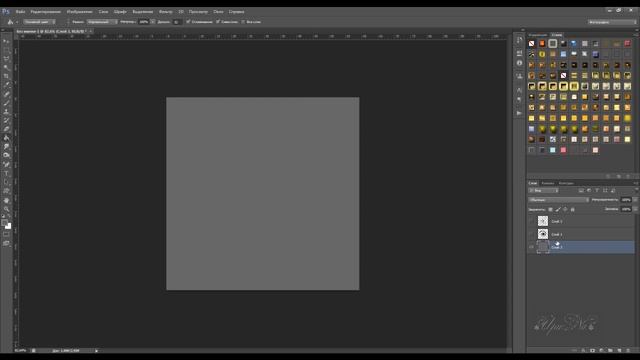Image resolution: width=640 pixels, height=360 pixels.
Task: Click the Tolerance input field
Action: pyautogui.click(x=176, y=22)
